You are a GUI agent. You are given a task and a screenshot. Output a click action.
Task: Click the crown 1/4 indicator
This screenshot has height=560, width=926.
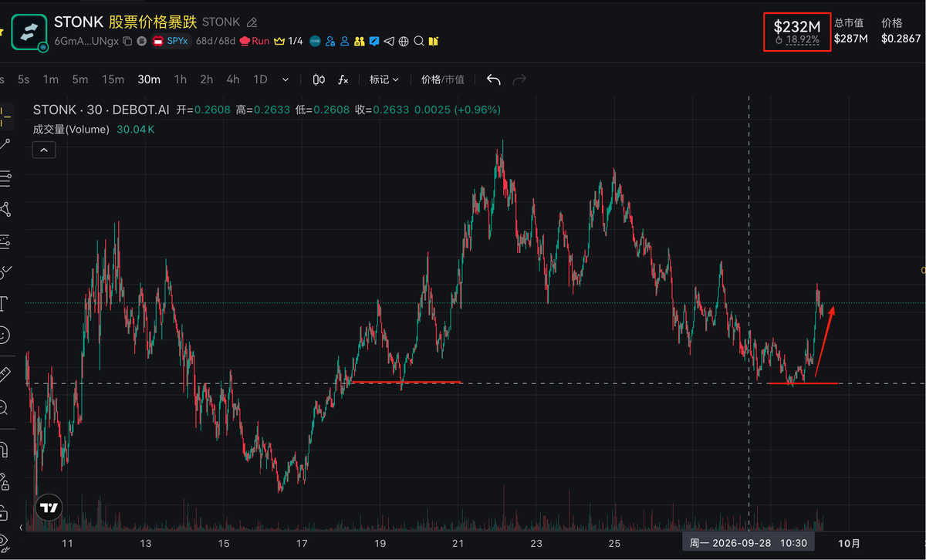point(289,41)
